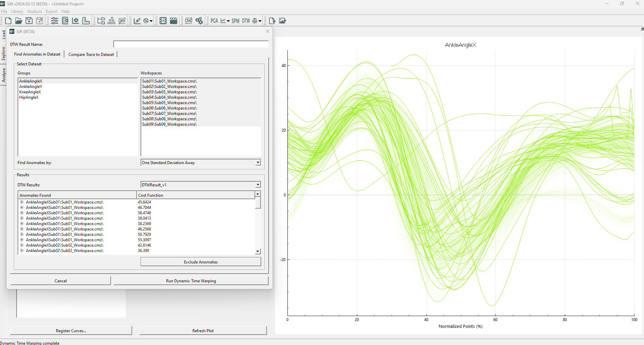644x345 pixels.
Task: Open the SPM toolbar tool
Action: coord(235,21)
